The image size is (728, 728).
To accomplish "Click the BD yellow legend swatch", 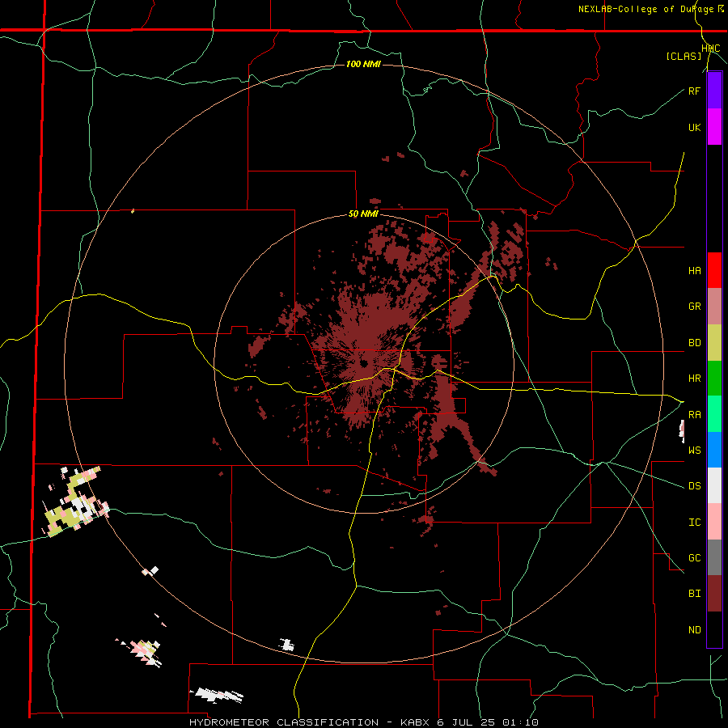I will (714, 343).
